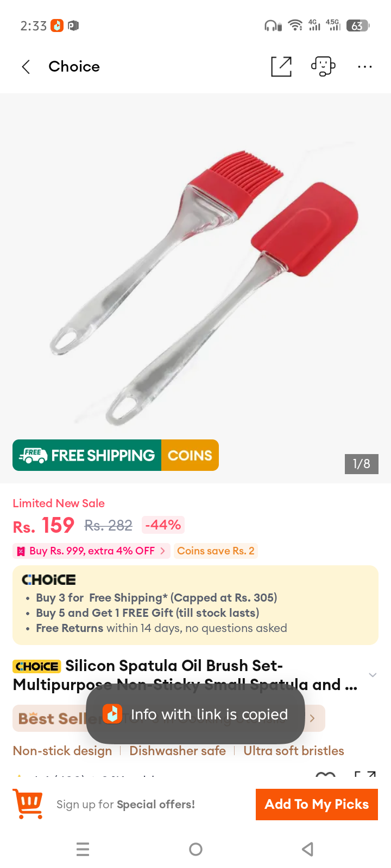Image resolution: width=391 pixels, height=868 pixels.
Task: Tap the 1/8 image counter
Action: point(361,464)
